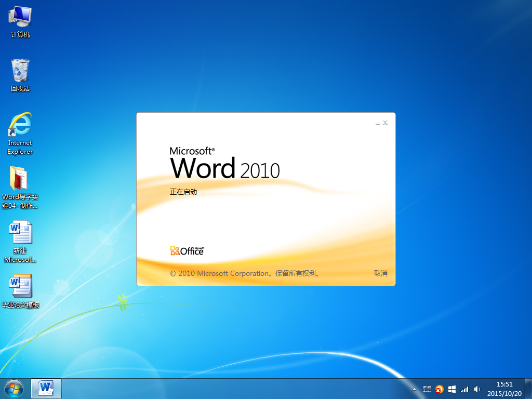This screenshot has height=399, width=532.
Task: Select the 回收站 Recycle Bin icon
Action: (20, 75)
